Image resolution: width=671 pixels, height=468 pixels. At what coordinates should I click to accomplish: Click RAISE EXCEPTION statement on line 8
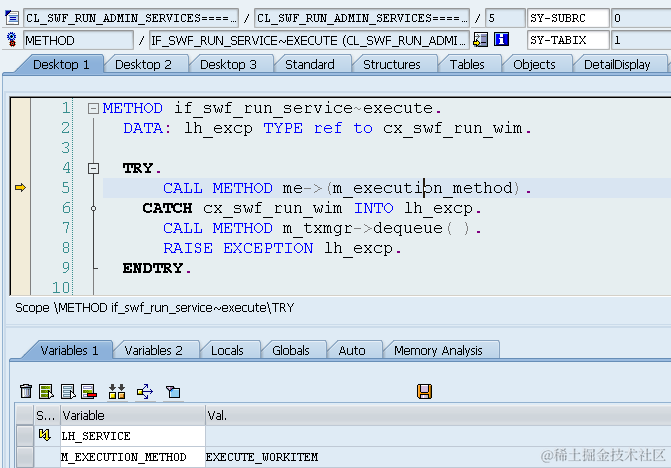click(x=238, y=248)
